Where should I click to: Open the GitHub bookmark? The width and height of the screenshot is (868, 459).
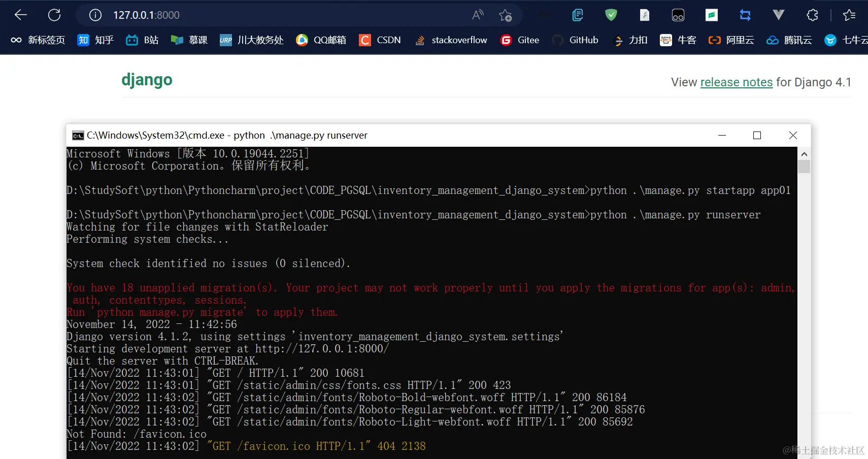point(575,40)
